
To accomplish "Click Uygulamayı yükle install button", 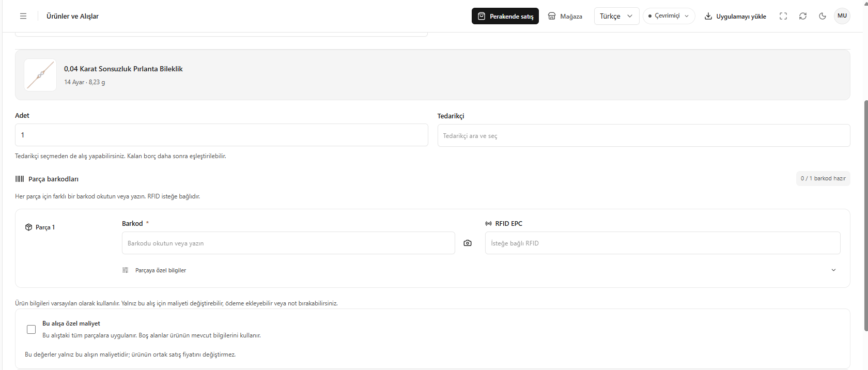I will [x=735, y=16].
